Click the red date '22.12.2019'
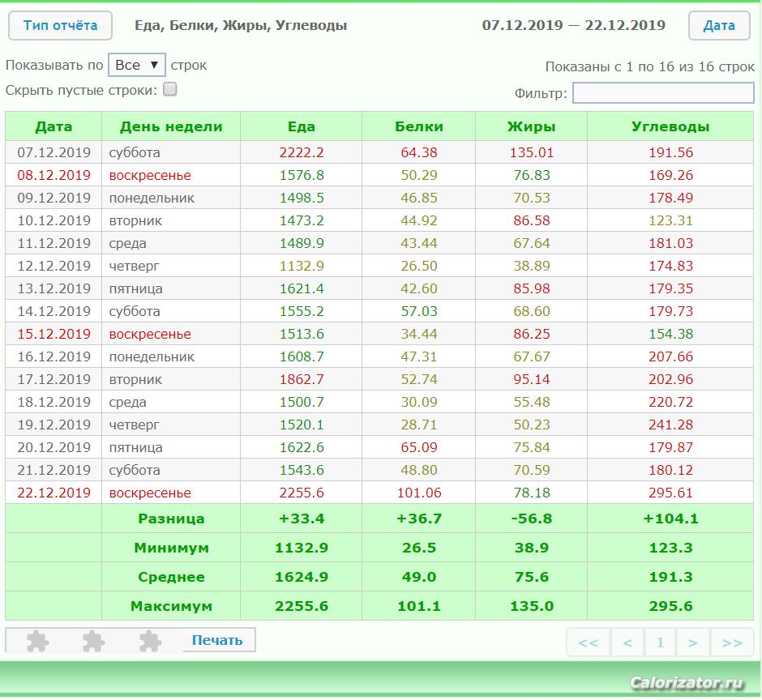Image resolution: width=762 pixels, height=700 pixels. pos(54,493)
